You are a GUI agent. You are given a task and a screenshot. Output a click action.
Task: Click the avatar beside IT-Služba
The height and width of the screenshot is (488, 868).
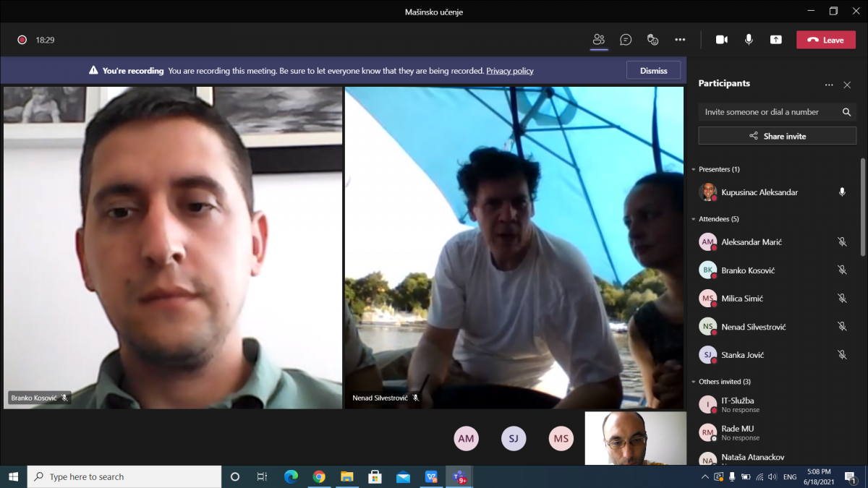(707, 405)
